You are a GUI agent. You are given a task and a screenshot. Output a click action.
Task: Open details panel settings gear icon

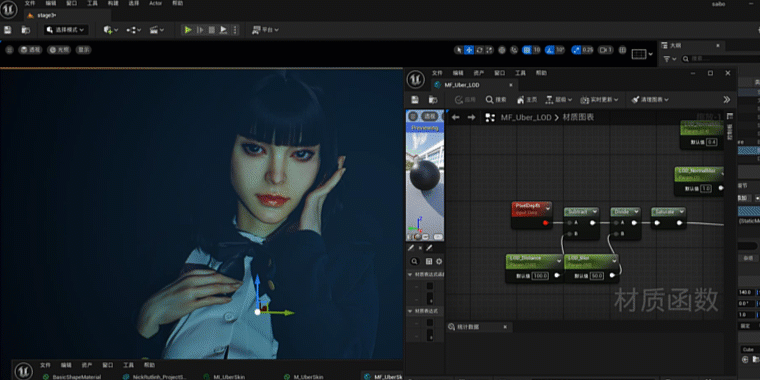pos(439,261)
